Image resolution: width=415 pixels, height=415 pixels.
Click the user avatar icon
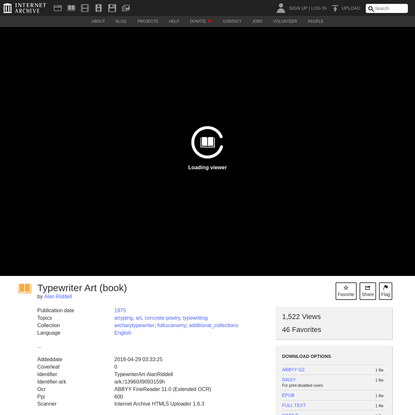pos(281,8)
